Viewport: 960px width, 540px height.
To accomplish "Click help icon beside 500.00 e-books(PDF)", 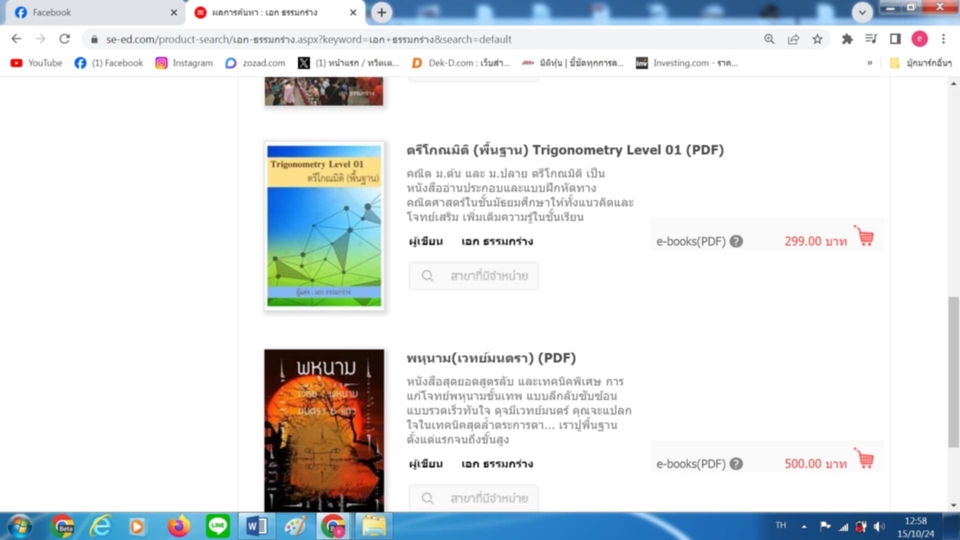I will 736,464.
